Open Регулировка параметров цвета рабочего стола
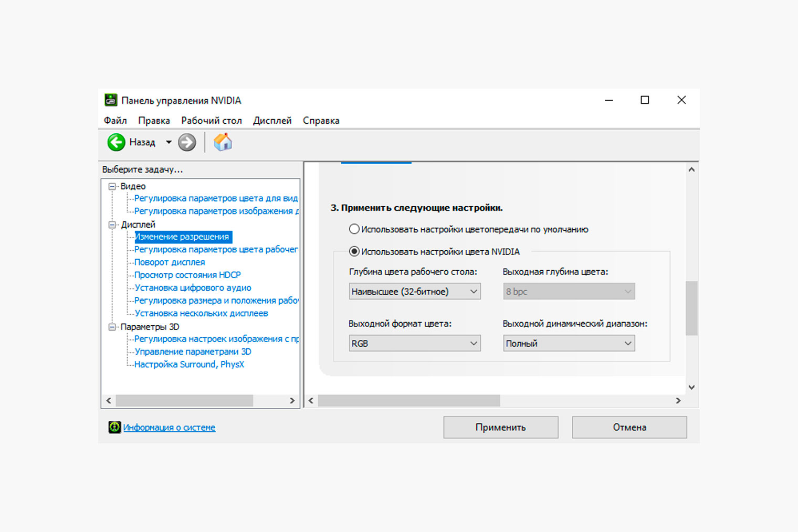The image size is (798, 532). 216,249
